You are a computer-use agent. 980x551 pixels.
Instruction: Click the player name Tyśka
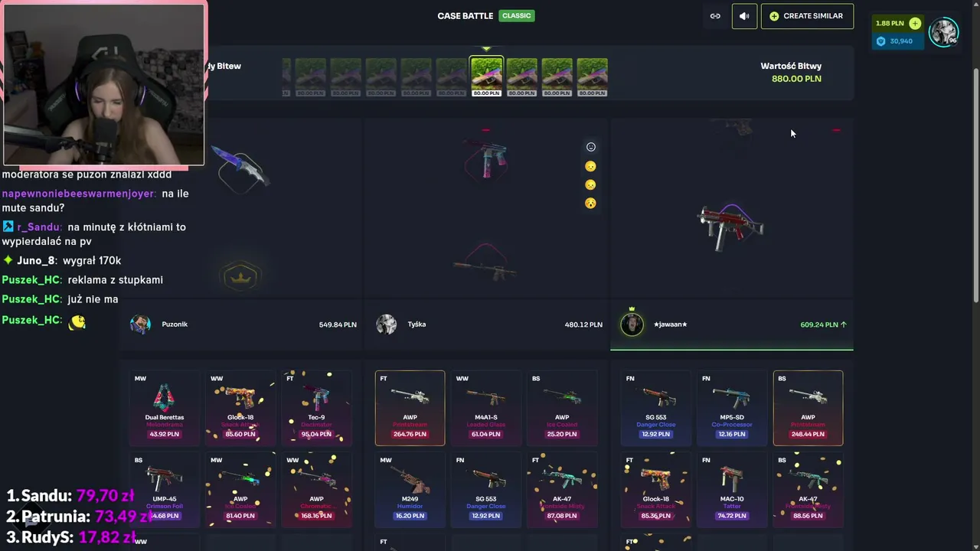coord(416,324)
